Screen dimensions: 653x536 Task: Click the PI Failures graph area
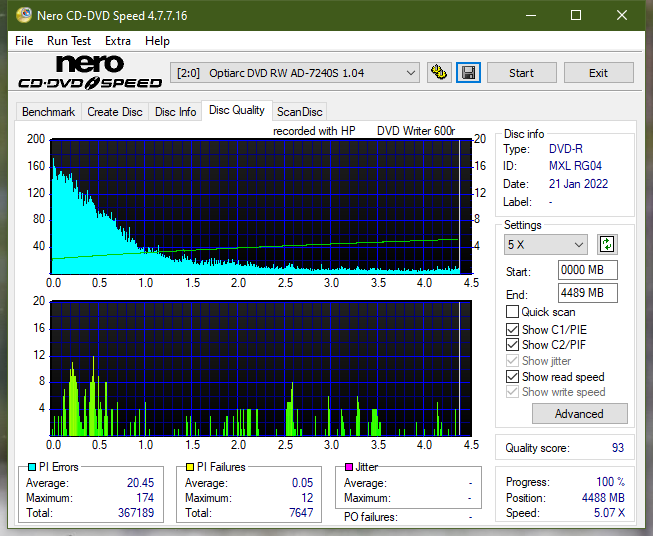(x=261, y=368)
